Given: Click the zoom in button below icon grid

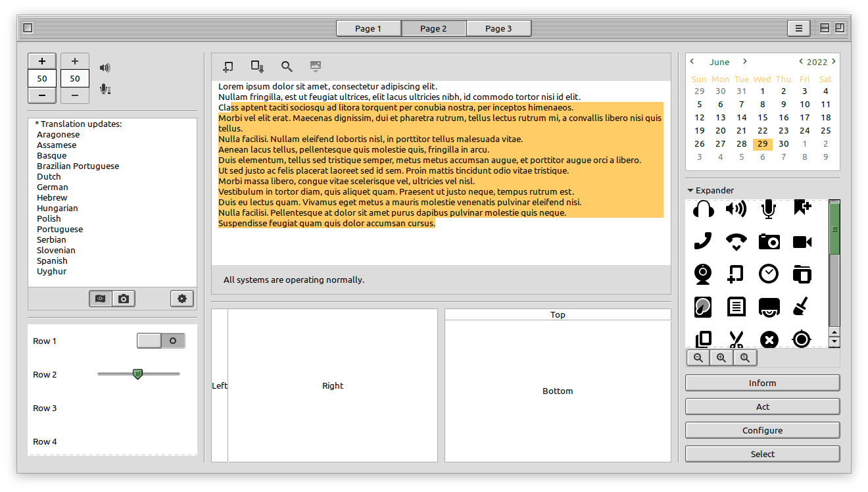Looking at the screenshot, I should pos(721,358).
